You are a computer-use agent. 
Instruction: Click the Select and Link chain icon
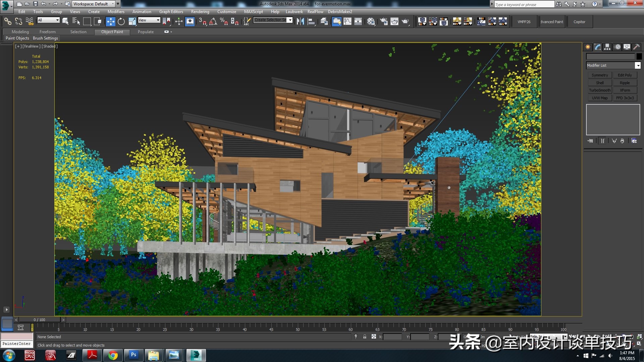coord(7,22)
